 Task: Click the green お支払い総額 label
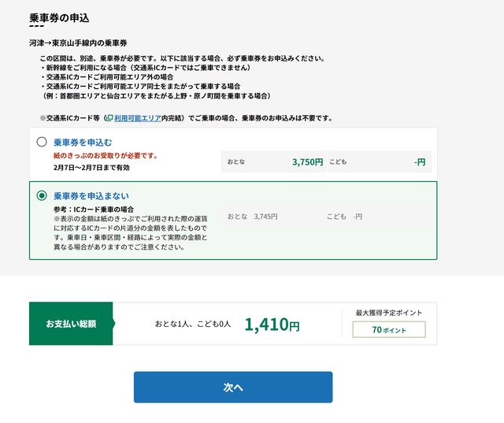click(x=71, y=324)
